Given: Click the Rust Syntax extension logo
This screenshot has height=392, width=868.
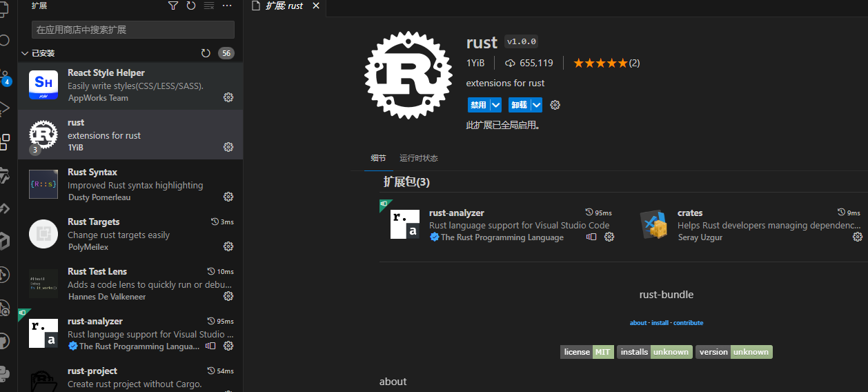Looking at the screenshot, I should coord(43,184).
